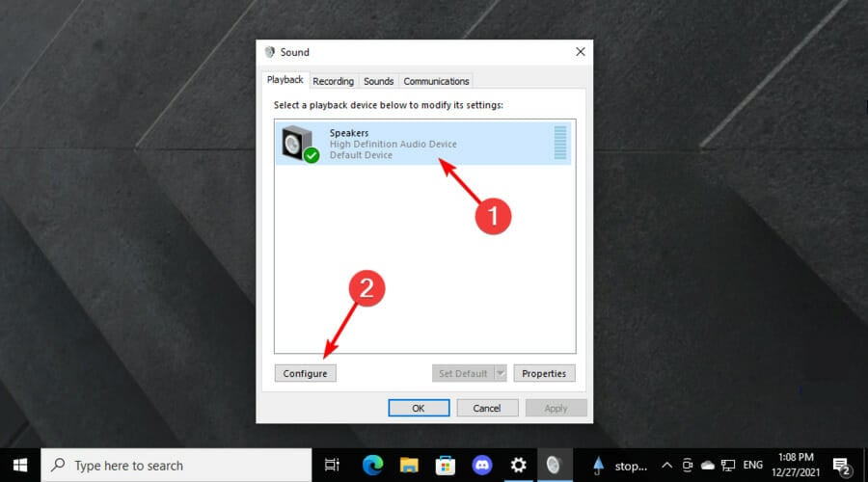Launch Microsoft Edge from taskbar
Screen dimensions: 868x482
point(372,466)
